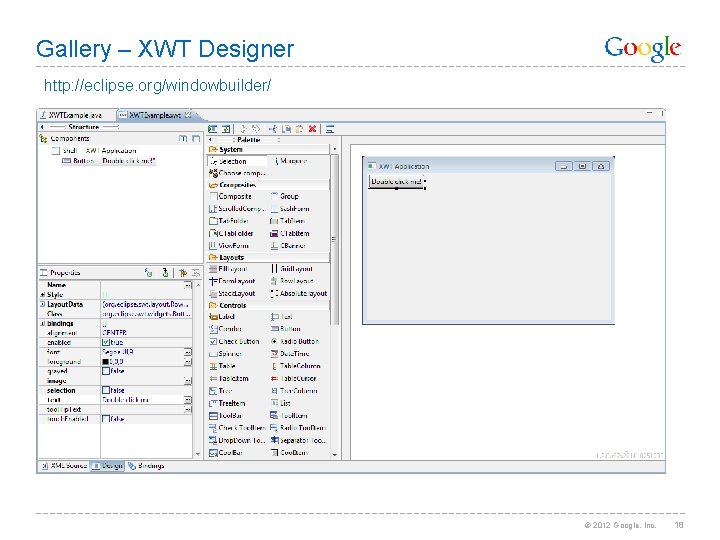Image resolution: width=720 pixels, height=540 pixels.
Task: Click Double click me button in canvas
Action: [396, 181]
